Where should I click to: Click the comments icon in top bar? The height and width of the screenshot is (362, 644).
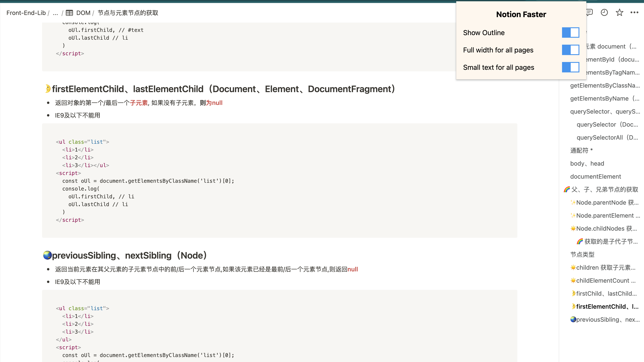click(x=590, y=13)
